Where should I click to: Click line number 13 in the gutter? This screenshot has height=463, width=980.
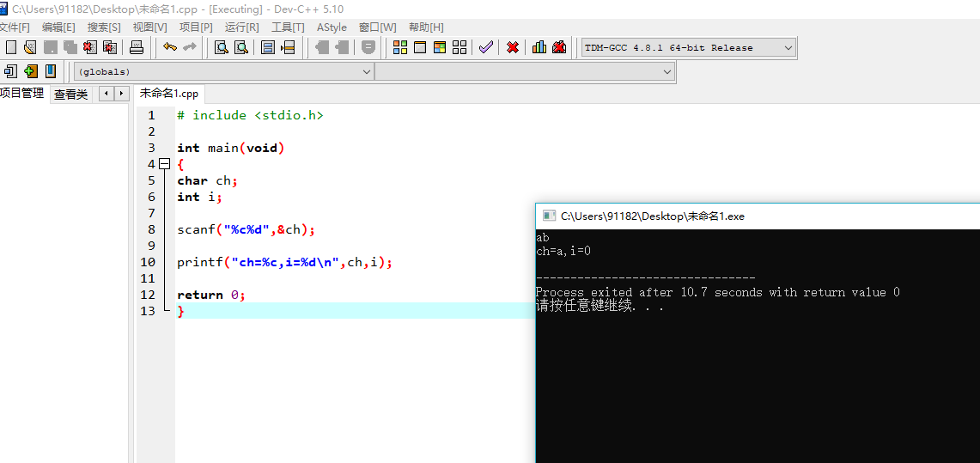[x=148, y=311]
